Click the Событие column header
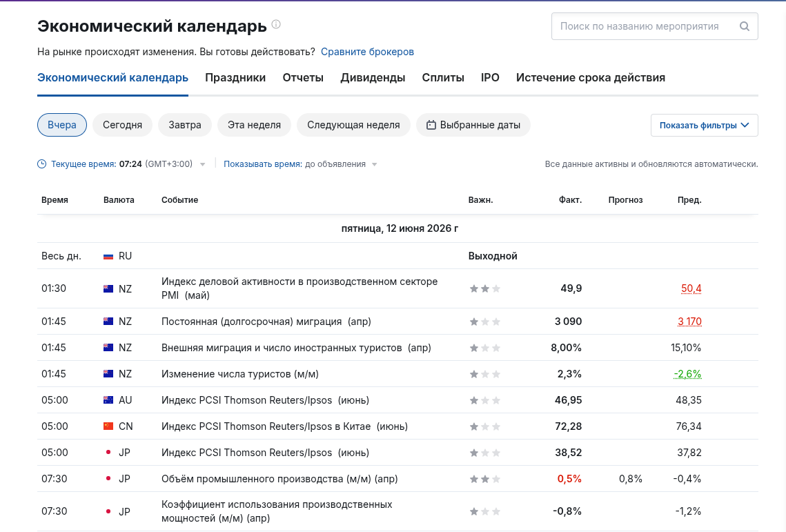 [x=180, y=199]
